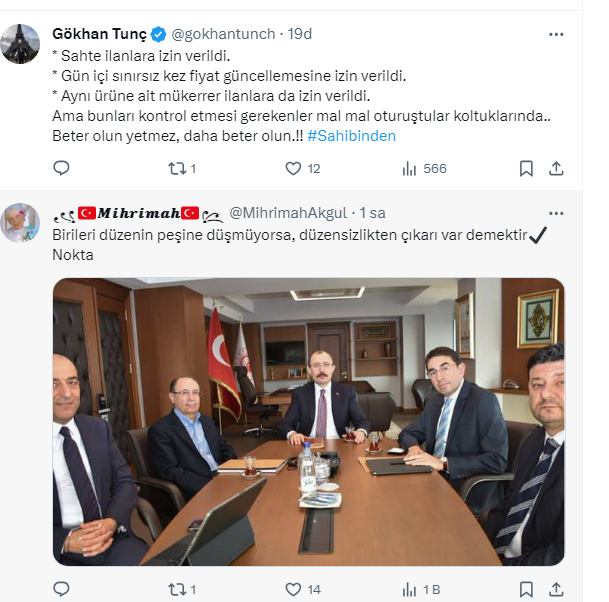The width and height of the screenshot is (609, 602).
Task: Share Gökhan Tunç's tweet
Action: click(556, 169)
